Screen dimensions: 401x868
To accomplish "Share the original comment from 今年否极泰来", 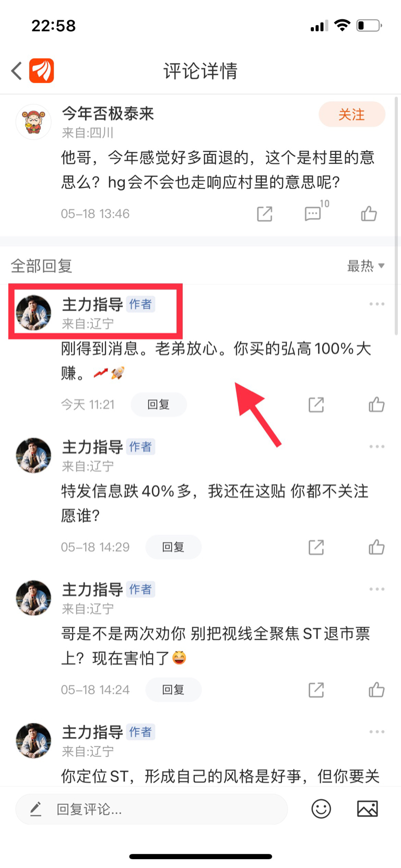I will [265, 213].
